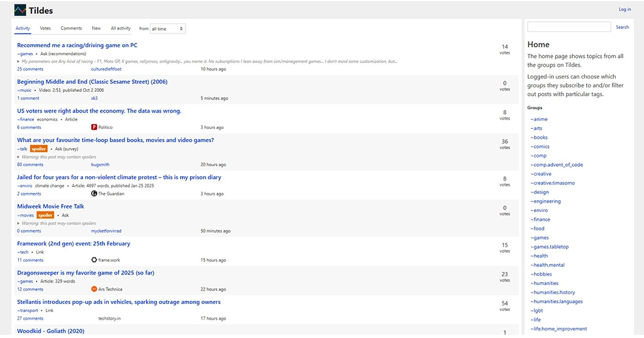Sort topics by the New tab

(96, 28)
